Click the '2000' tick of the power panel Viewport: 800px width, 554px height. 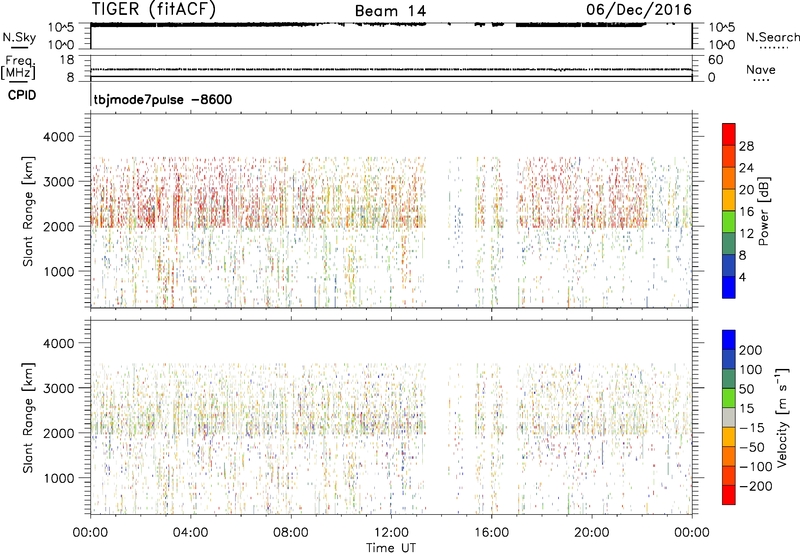pos(59,226)
